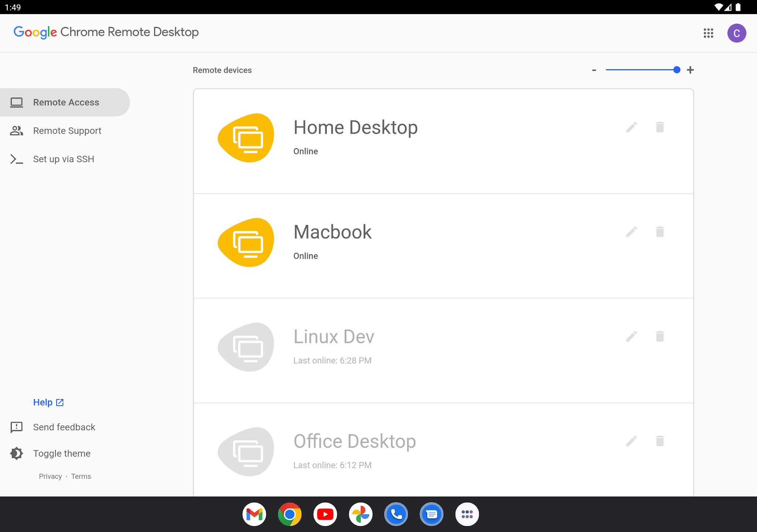Open the Google apps grid
The height and width of the screenshot is (532, 757).
(708, 33)
